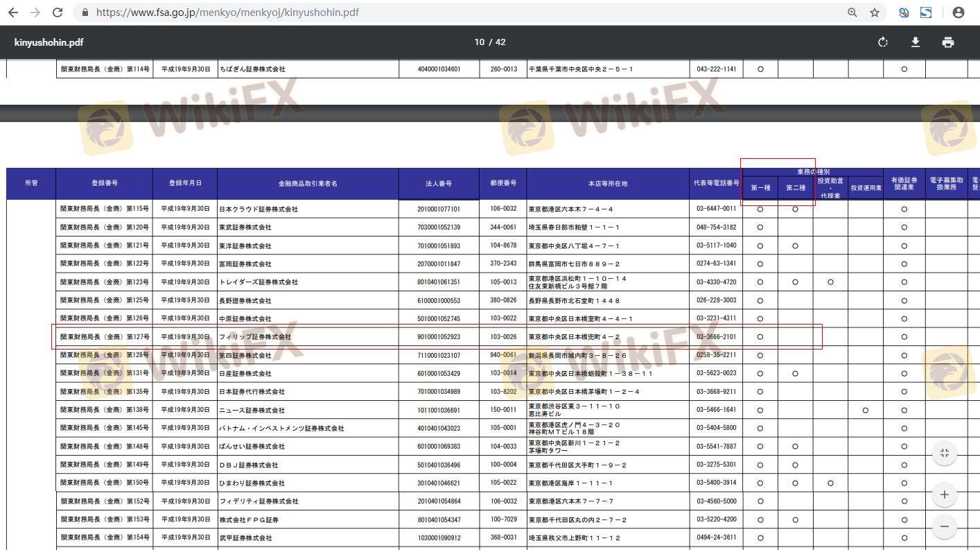This screenshot has height=550, width=980.
Task: Click the フィリップ証券株式会社 company name cell
Action: point(255,337)
